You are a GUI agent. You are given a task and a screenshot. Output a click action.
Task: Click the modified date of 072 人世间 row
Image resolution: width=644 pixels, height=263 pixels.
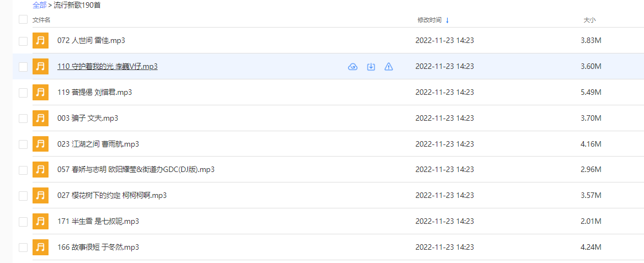[x=445, y=41]
